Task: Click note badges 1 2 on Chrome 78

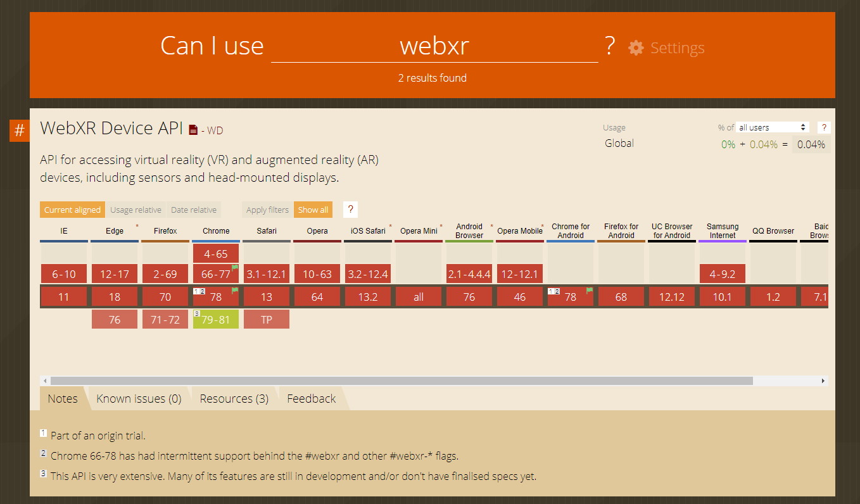Action: 200,291
